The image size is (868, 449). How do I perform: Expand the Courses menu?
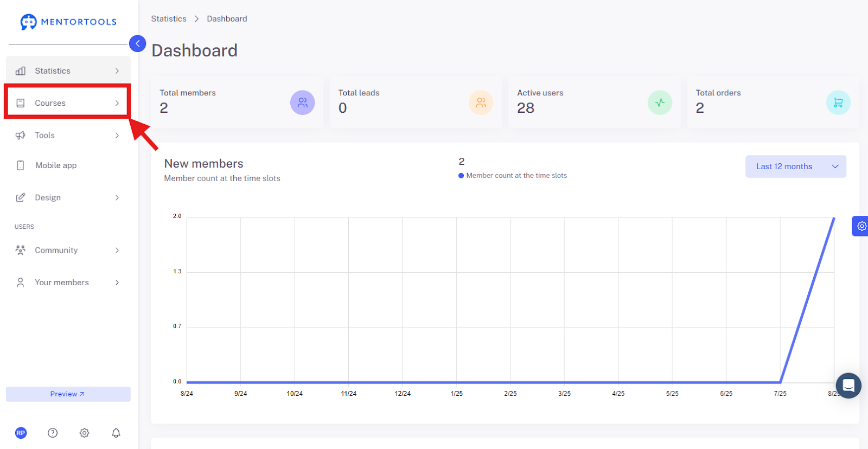[68, 103]
